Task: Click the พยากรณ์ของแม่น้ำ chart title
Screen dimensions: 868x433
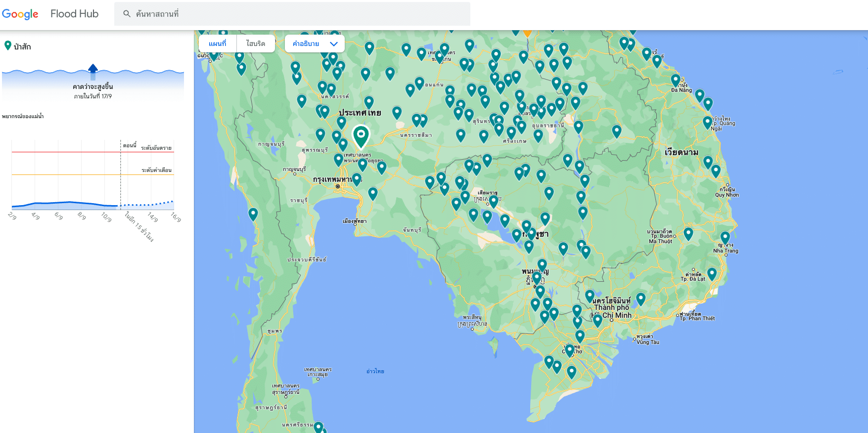Action: point(23,116)
